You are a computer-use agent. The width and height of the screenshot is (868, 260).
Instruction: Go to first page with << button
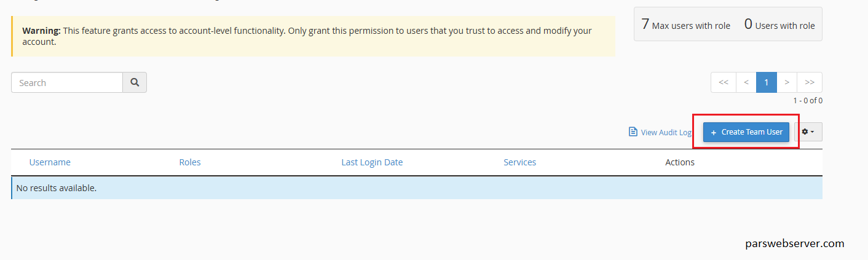pyautogui.click(x=724, y=82)
